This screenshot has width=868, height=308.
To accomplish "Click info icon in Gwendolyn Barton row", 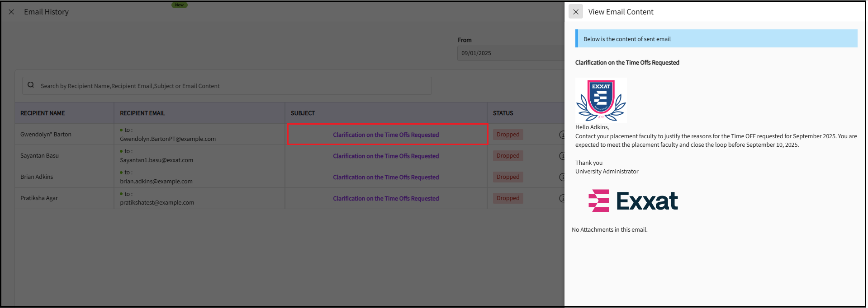I will 562,135.
